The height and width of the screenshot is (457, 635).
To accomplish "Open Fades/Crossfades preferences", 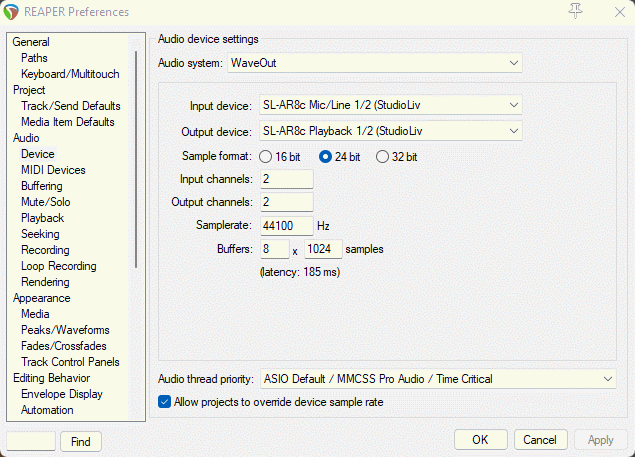I will point(64,346).
